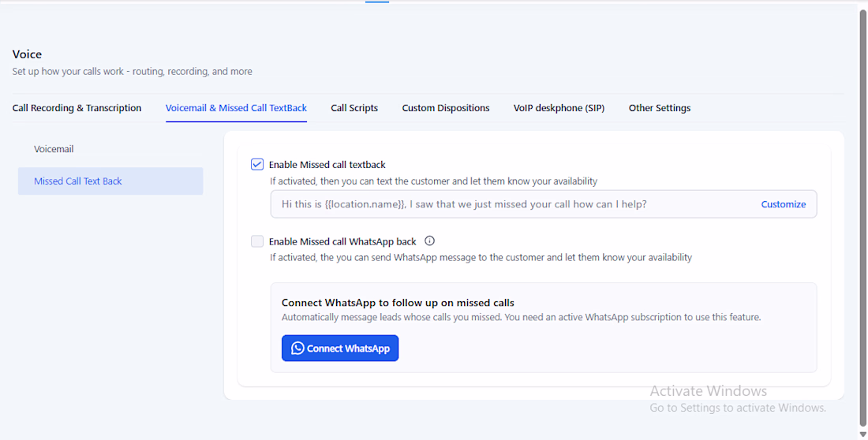
Task: Click 'Automatically message leads whose calls you missed' text
Action: 522,318
